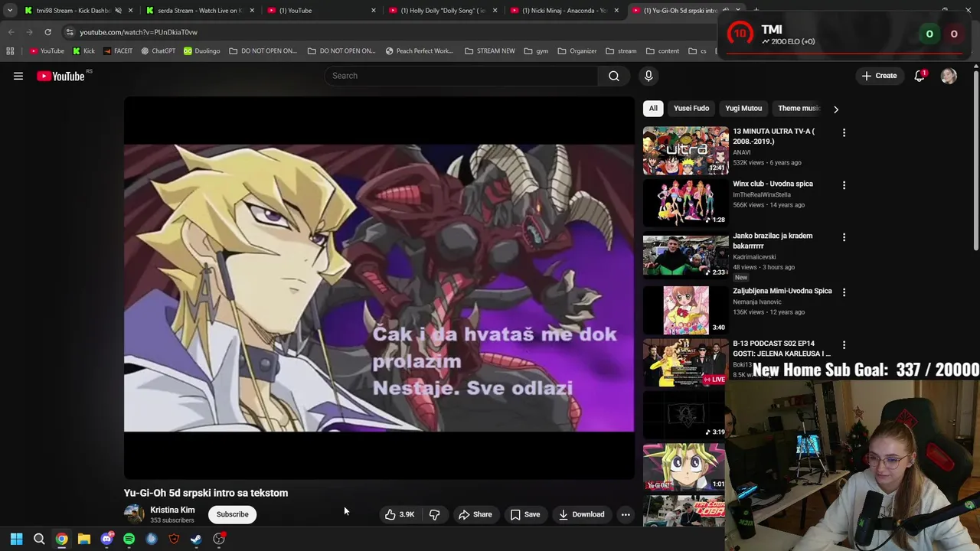
Task: Open the Duolingo bookmark
Action: click(x=201, y=51)
